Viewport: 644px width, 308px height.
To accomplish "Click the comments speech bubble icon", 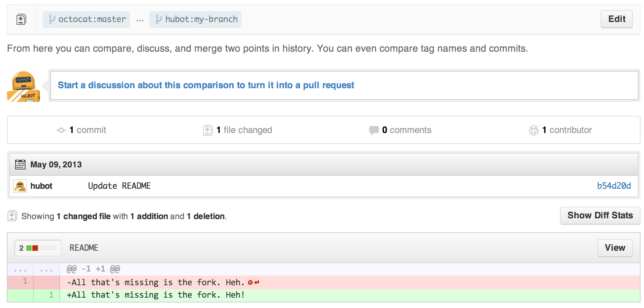I will click(374, 130).
